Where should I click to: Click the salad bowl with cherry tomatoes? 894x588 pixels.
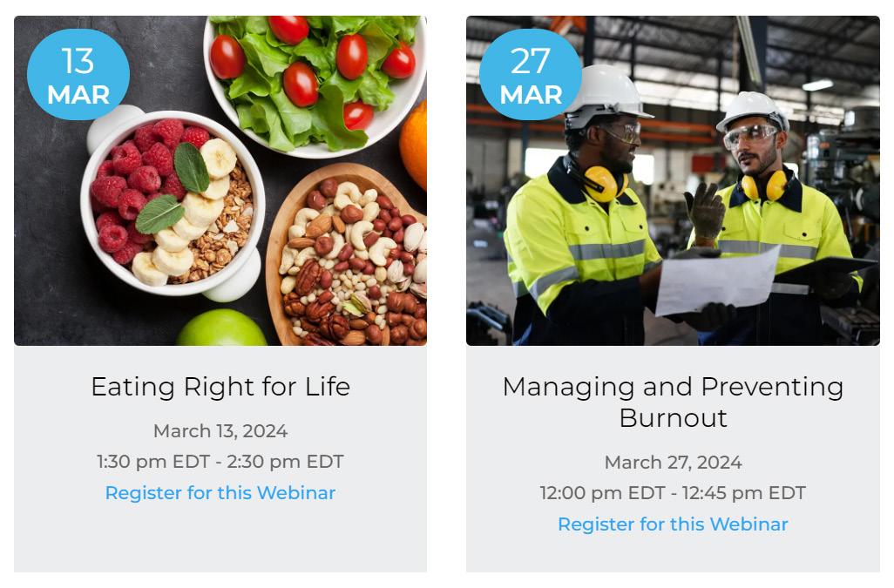pos(314,78)
